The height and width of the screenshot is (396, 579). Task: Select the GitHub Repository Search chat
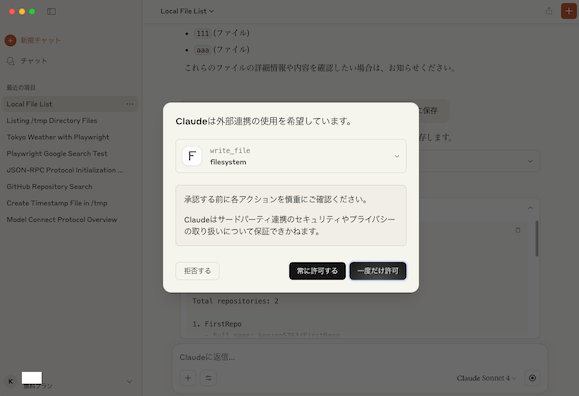point(49,187)
